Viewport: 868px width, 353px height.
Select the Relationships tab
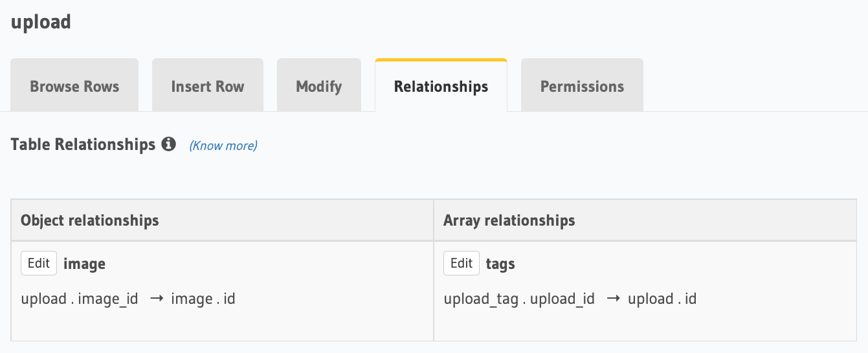(x=441, y=85)
